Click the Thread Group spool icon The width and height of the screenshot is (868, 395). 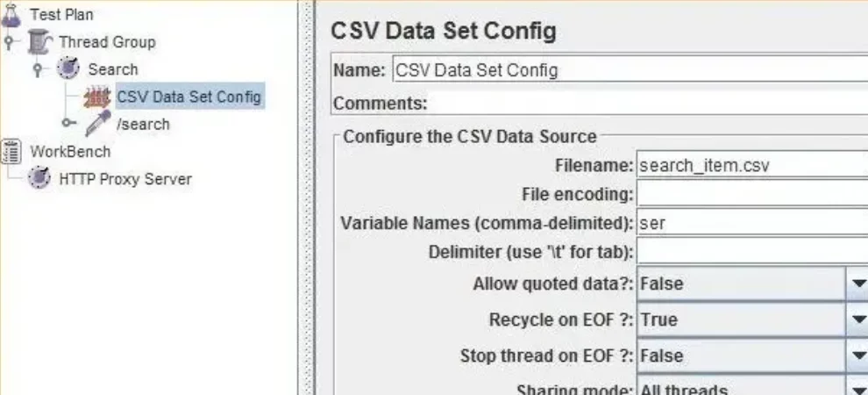pos(40,41)
